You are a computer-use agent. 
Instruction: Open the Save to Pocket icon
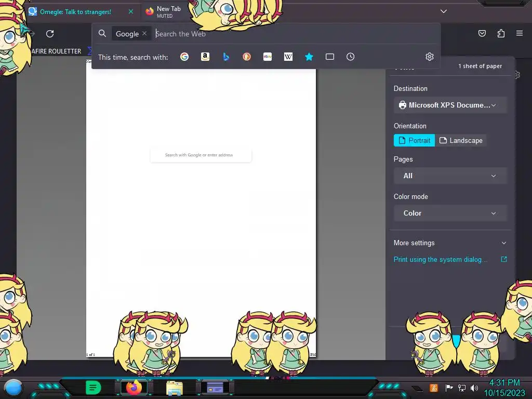coord(482,33)
